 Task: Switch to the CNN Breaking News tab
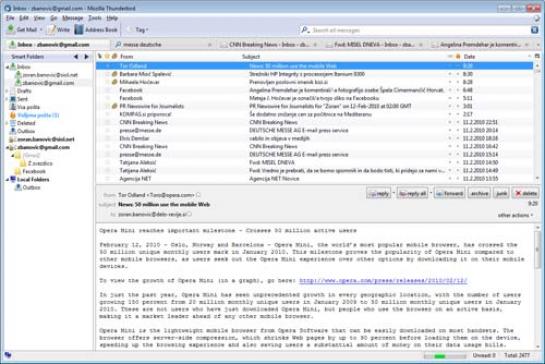[269, 45]
